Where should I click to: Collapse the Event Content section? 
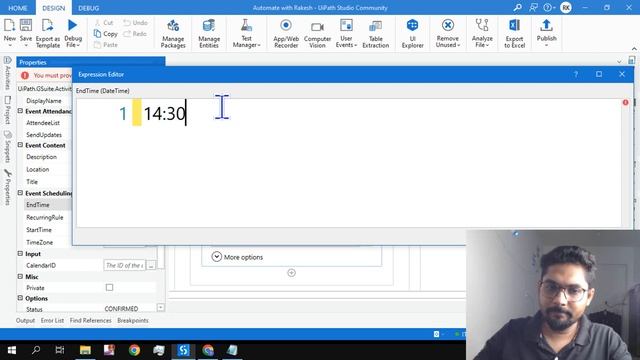pos(20,145)
